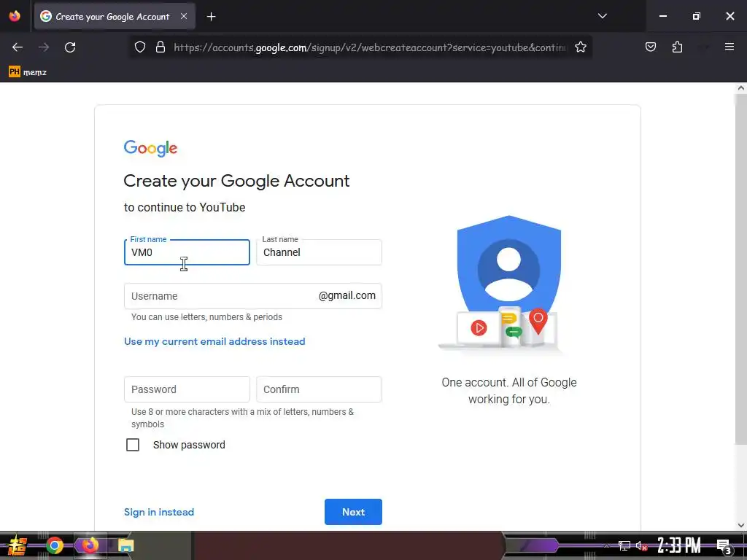Screen dimensions: 747x560
Task: Click into the Username field
Action: [253, 296]
